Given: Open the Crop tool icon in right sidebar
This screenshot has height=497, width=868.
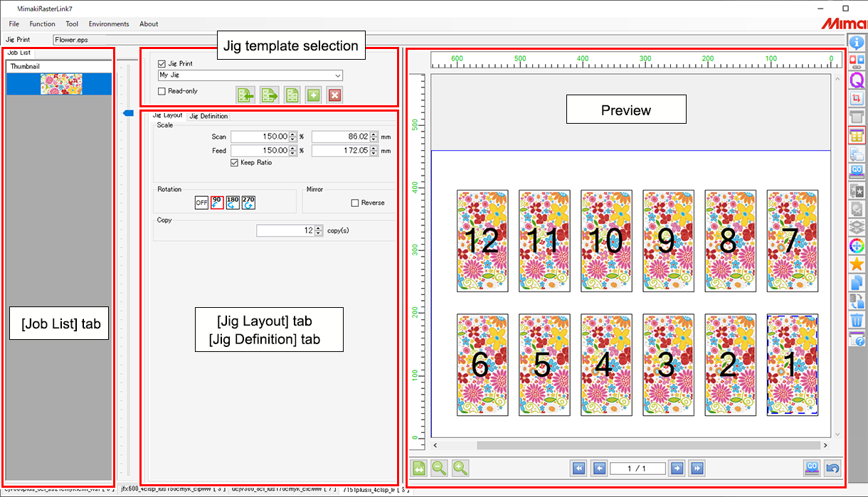Looking at the screenshot, I should 857,98.
